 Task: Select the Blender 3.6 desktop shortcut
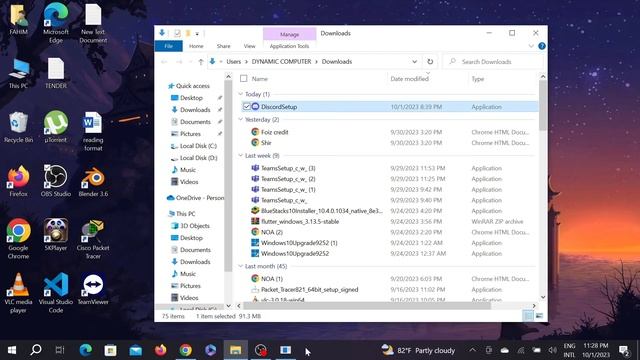tap(93, 181)
